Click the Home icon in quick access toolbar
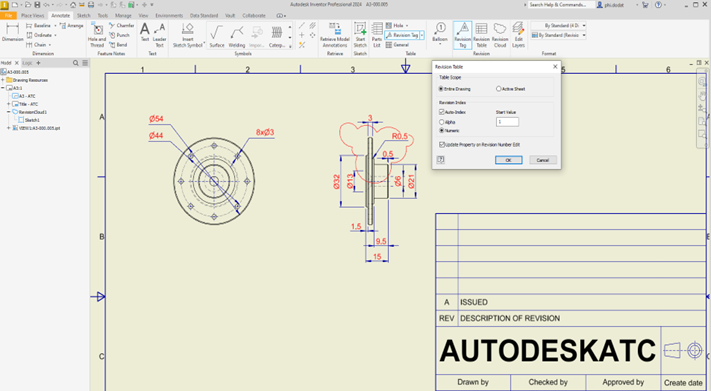711x391 pixels. [73, 5]
